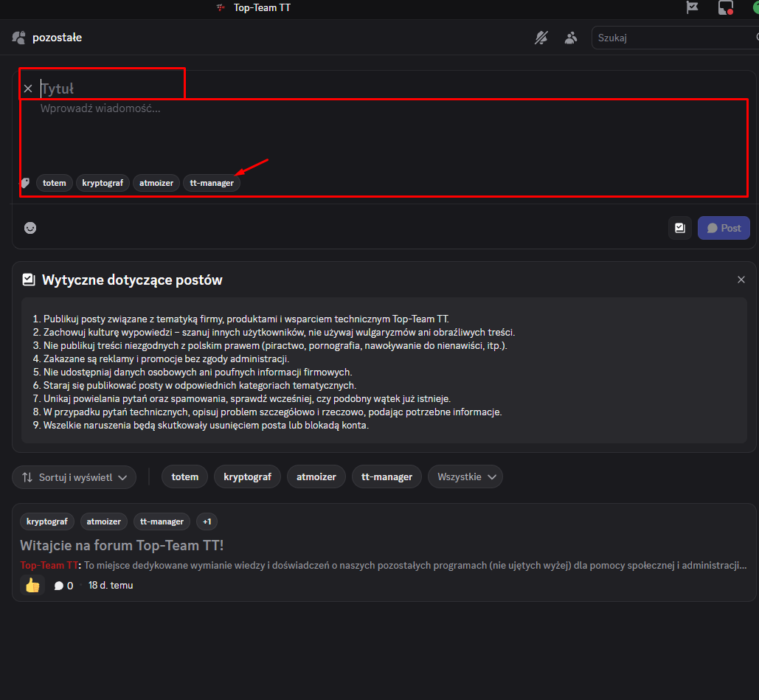Toggle post guidelines icon next to Post
The height and width of the screenshot is (700, 759).
(679, 228)
